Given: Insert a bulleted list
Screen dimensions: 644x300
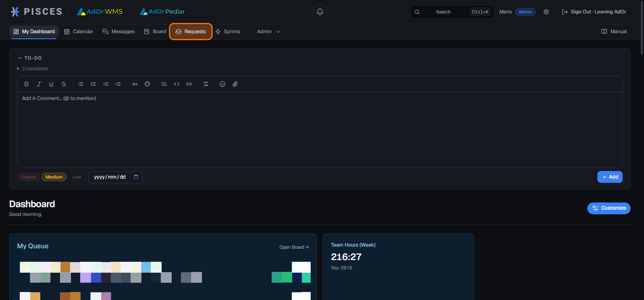Looking at the screenshot, I should [81, 84].
